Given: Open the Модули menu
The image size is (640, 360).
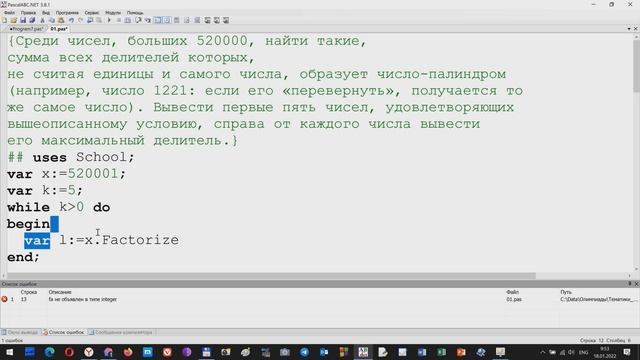Looking at the screenshot, I should coord(113,13).
